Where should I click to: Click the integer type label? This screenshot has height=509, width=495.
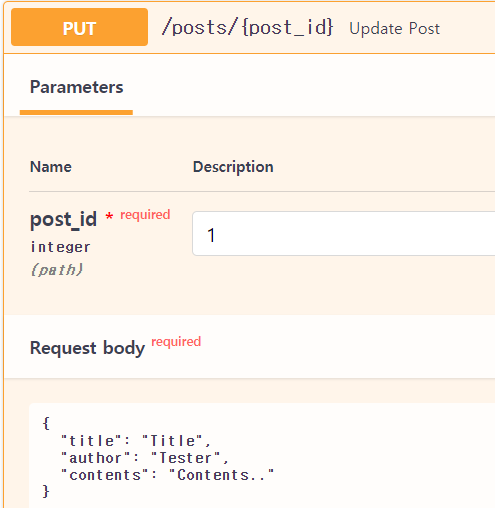(60, 247)
